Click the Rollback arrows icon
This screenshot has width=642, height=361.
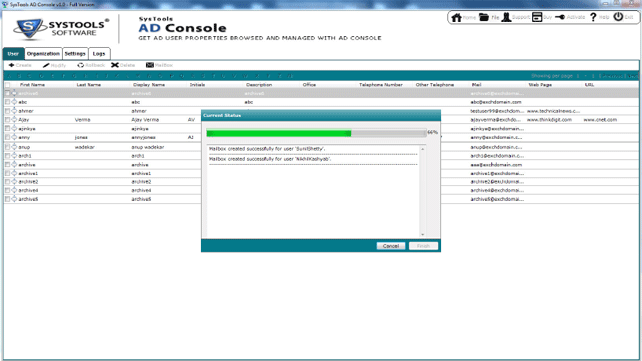80,65
